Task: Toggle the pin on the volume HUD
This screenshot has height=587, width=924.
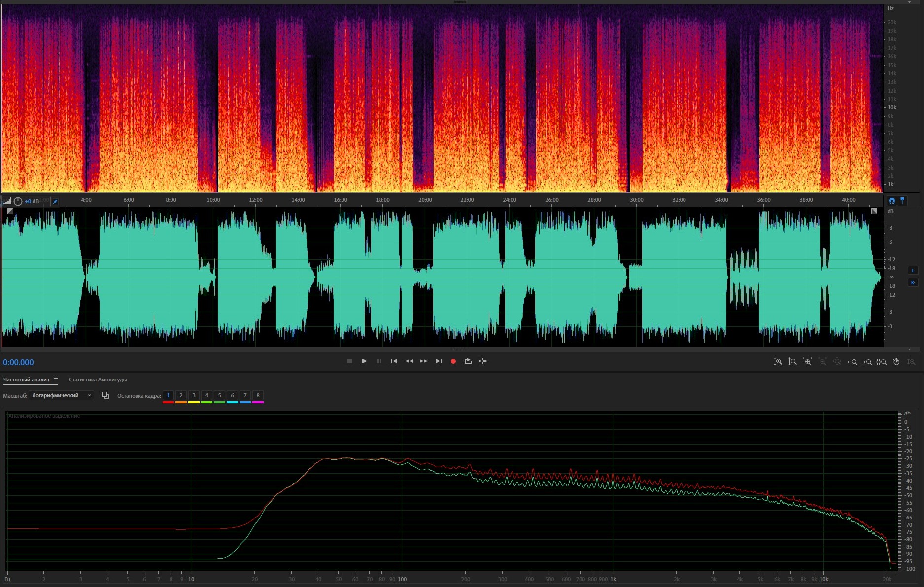Action: (x=55, y=201)
